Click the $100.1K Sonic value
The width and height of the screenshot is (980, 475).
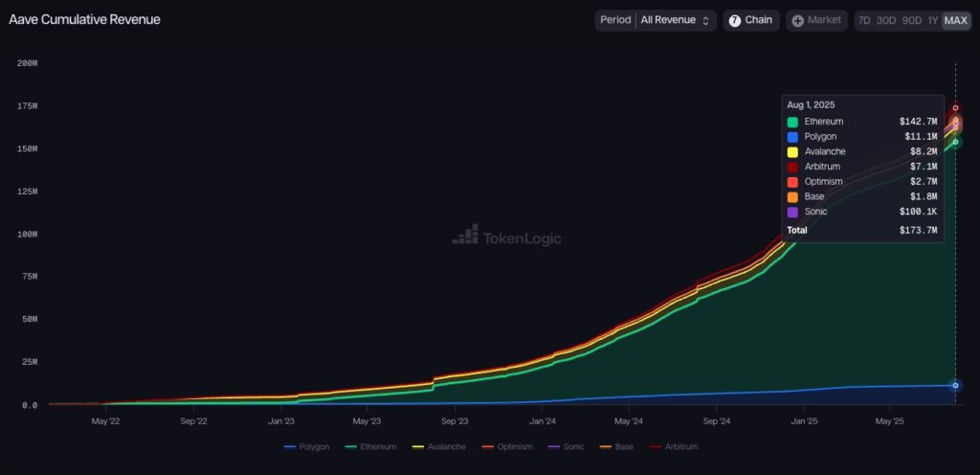918,212
